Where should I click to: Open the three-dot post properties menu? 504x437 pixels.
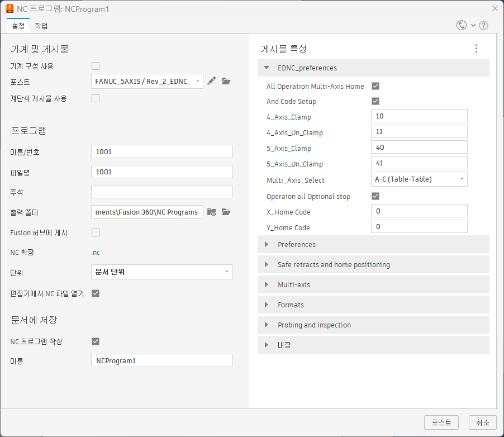pyautogui.click(x=477, y=49)
